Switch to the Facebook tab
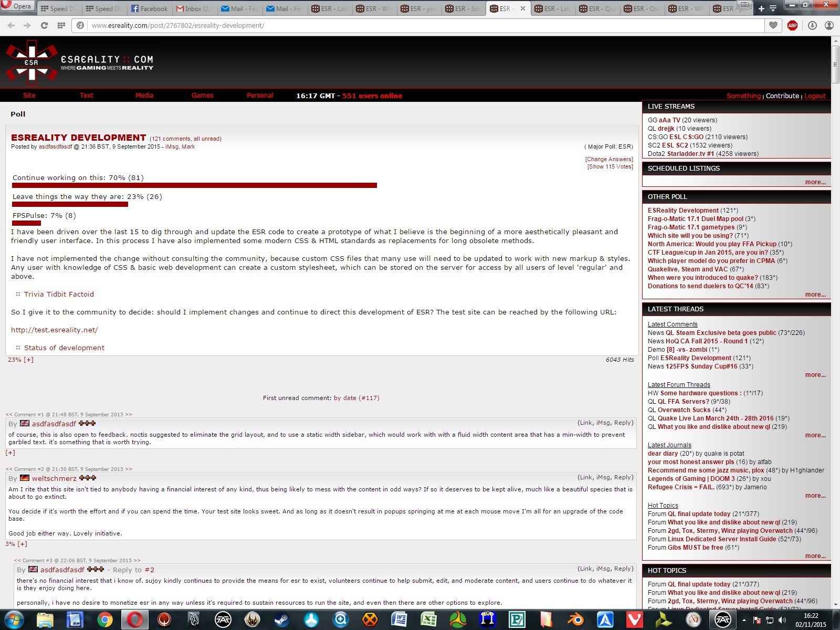 coord(150,8)
